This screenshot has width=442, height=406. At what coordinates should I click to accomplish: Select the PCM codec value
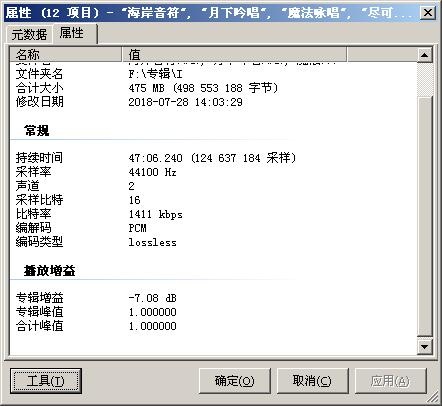[x=138, y=228]
